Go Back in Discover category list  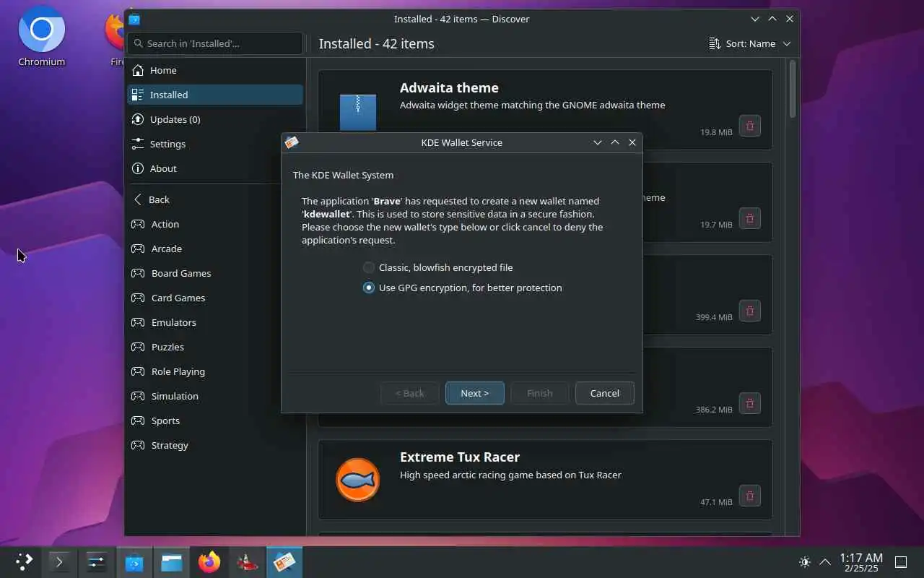point(215,199)
